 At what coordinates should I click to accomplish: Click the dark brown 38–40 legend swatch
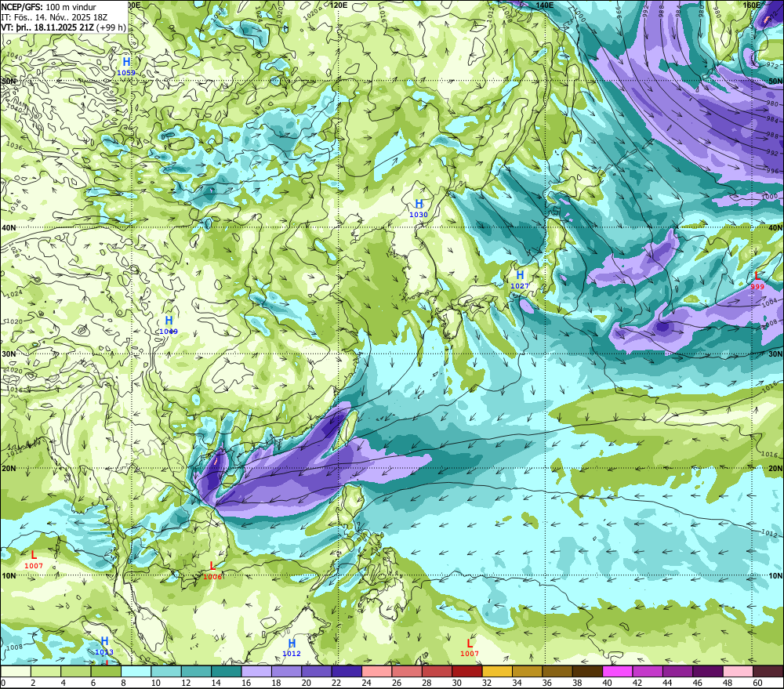pyautogui.click(x=587, y=671)
